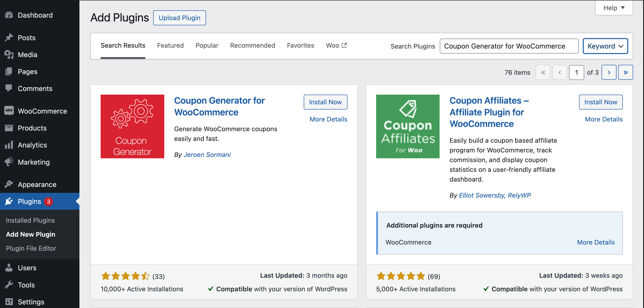Click the Posts pushpin icon
The image size is (644, 308).
[9, 37]
